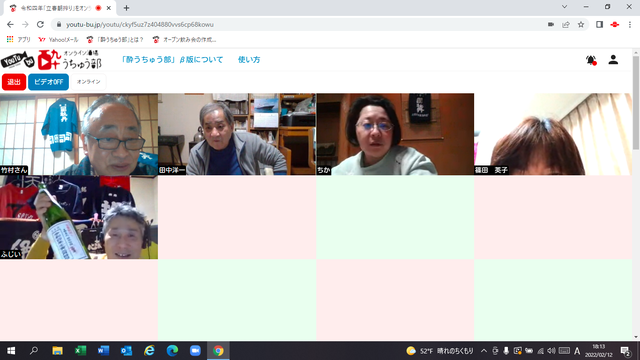Screen dimensions: 640x360
Task: Launch Outlook from the taskbar
Action: pos(126,351)
